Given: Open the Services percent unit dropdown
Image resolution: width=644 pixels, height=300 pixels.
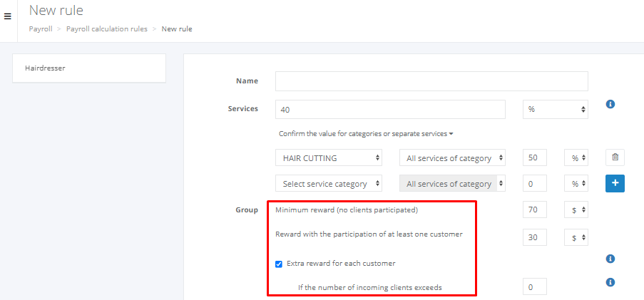Looking at the screenshot, I should [556, 110].
